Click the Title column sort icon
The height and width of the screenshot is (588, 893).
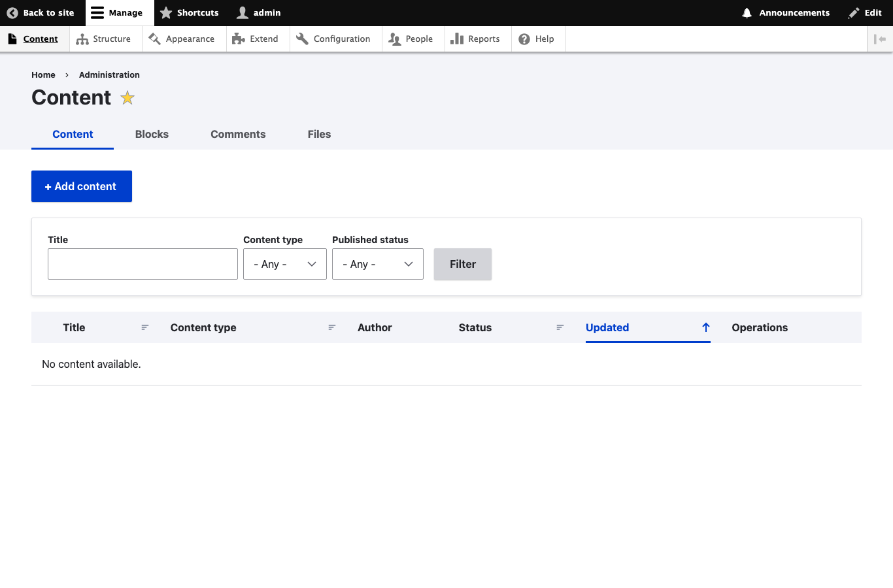tap(145, 327)
